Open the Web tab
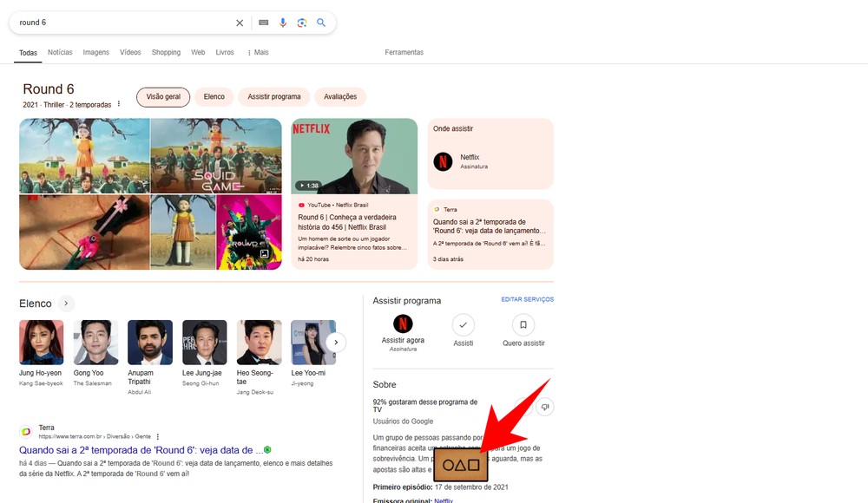Image resolution: width=868 pixels, height=503 pixels. (198, 52)
